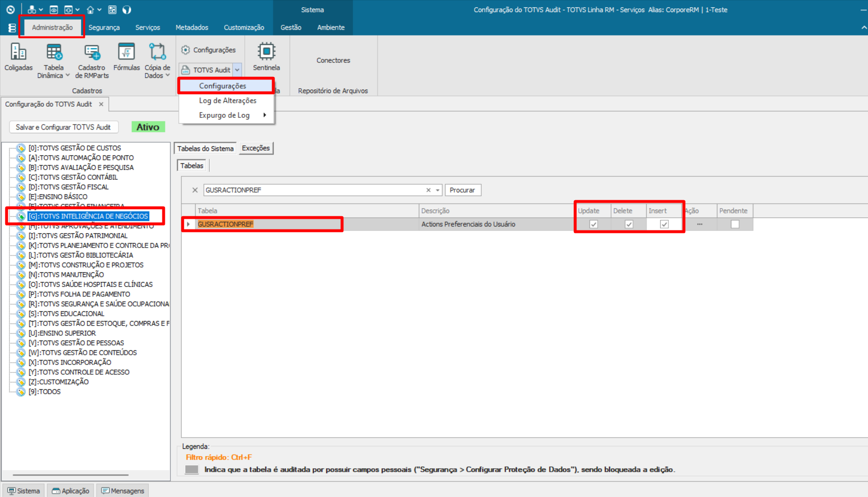Click the home icon in the quick access toolbar
Viewport: 868px width, 497px height.
(x=91, y=9)
